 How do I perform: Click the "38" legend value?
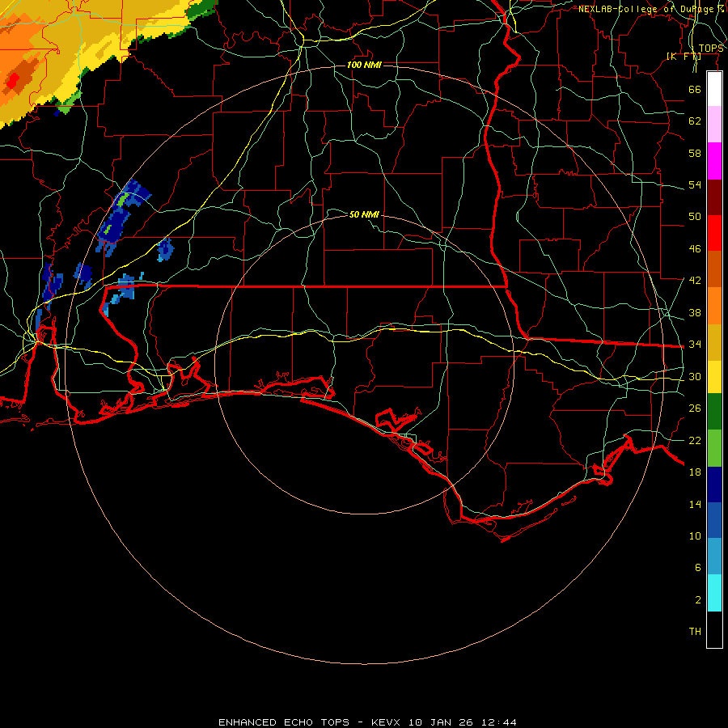(x=695, y=312)
